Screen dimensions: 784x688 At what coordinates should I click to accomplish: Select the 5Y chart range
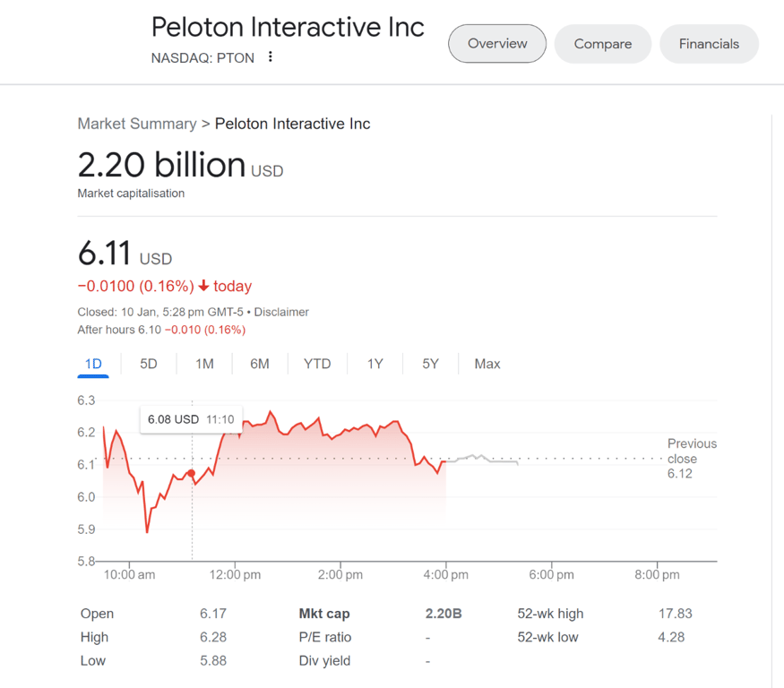coord(431,364)
